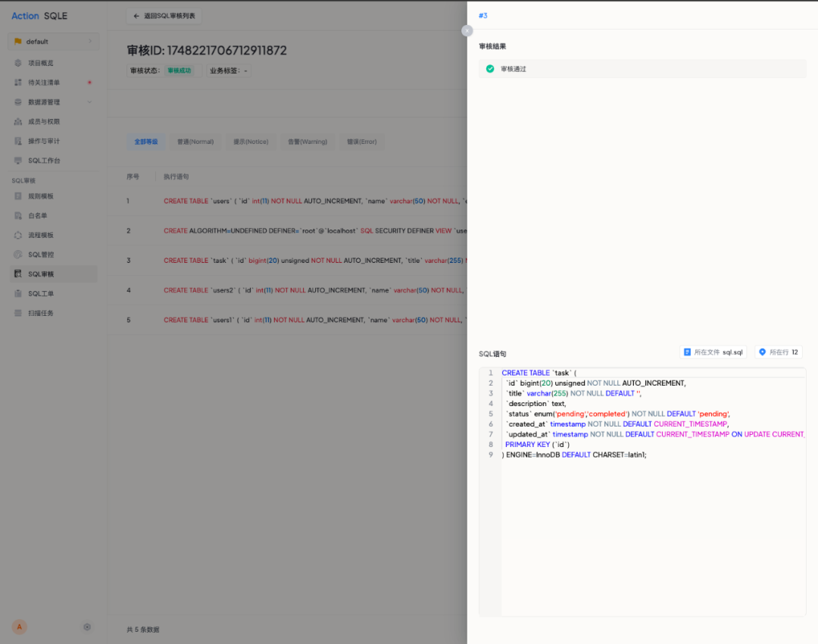Image resolution: width=818 pixels, height=644 pixels.
Task: Click the 执行语句 column header
Action: pyautogui.click(x=176, y=177)
